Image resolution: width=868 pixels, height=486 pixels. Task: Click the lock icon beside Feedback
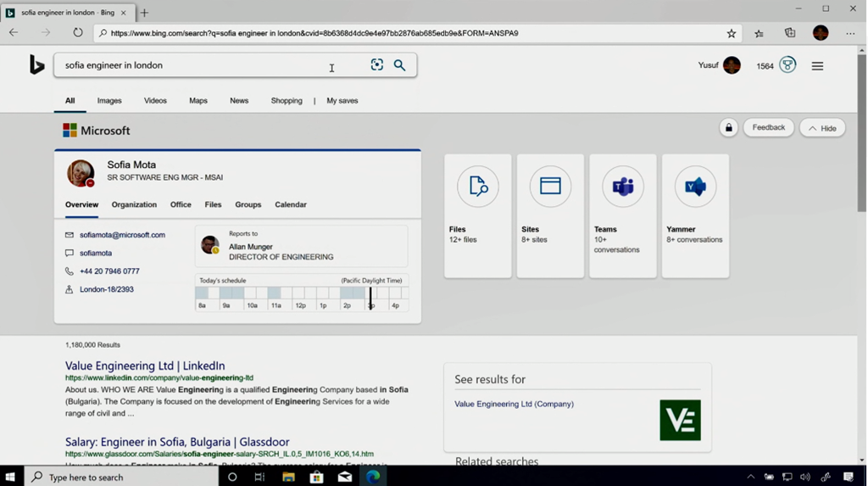[x=728, y=128]
